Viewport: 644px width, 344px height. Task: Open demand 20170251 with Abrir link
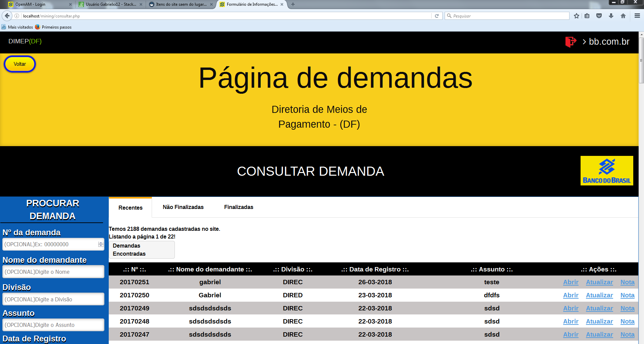pos(571,282)
